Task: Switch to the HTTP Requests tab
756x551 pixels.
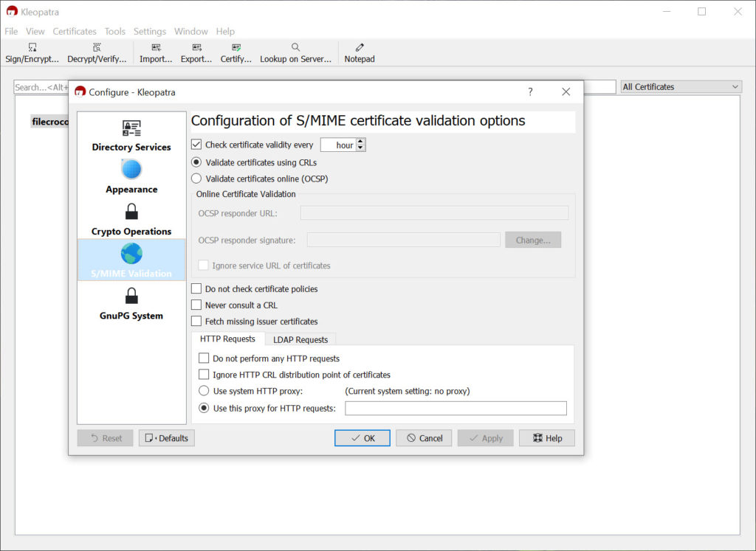Action: coord(227,339)
